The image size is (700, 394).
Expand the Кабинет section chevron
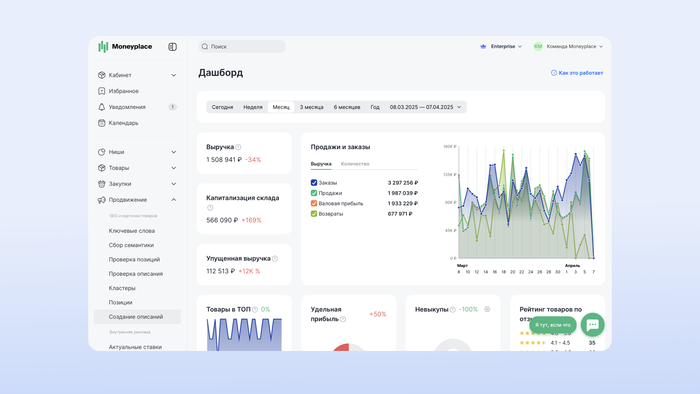click(174, 75)
